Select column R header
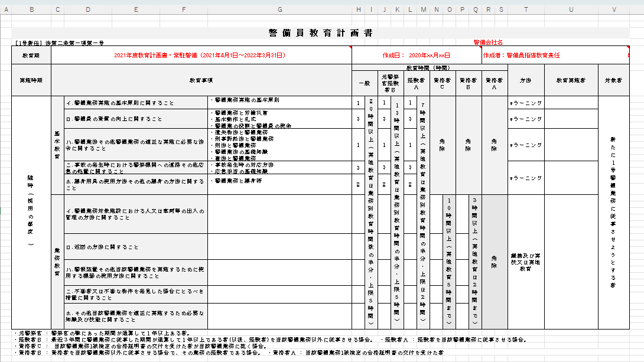 tap(489, 9)
